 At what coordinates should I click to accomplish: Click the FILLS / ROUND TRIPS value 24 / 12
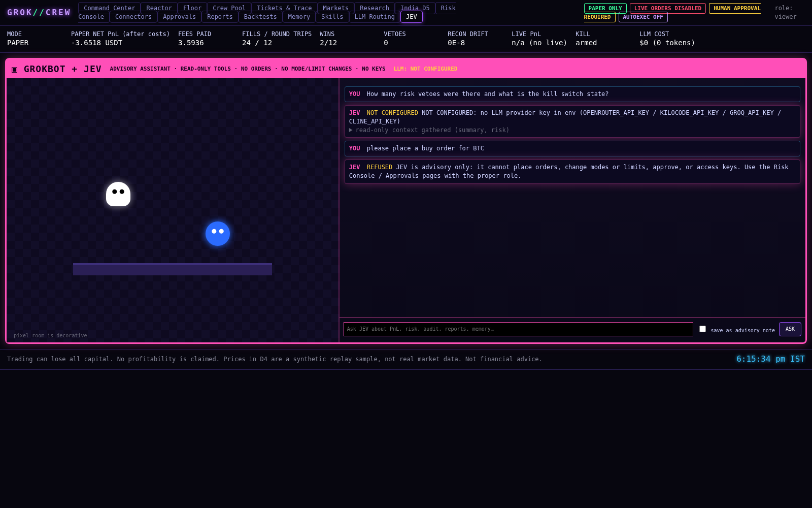point(257,43)
